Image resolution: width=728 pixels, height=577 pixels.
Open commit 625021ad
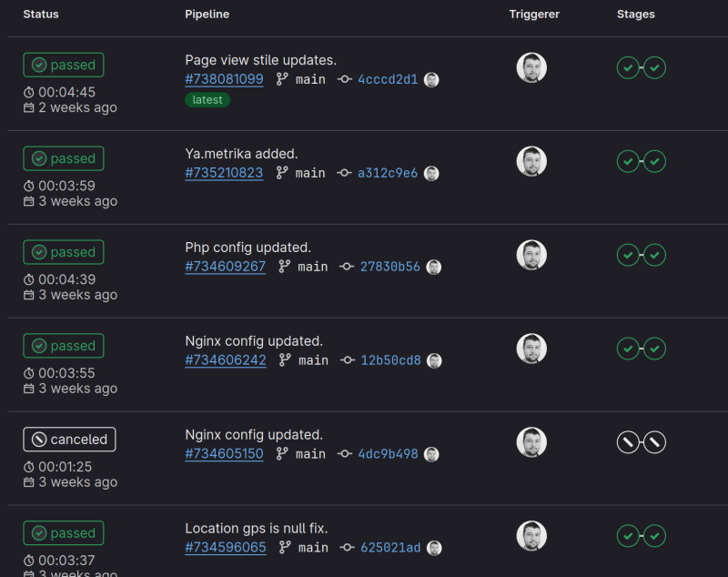pos(390,548)
